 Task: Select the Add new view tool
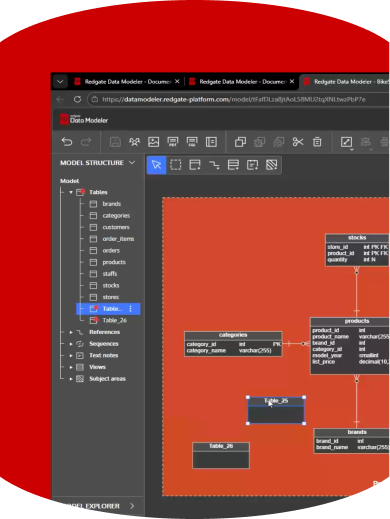coord(233,165)
